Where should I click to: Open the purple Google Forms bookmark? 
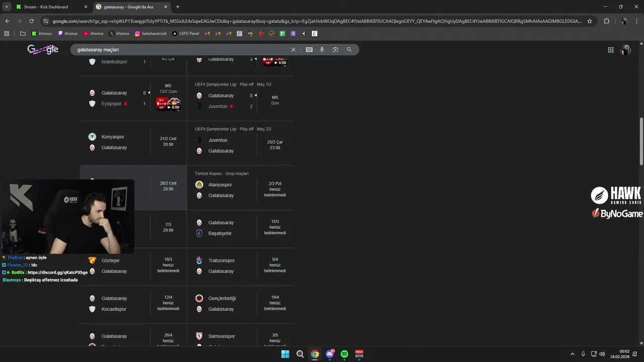pyautogui.click(x=293, y=34)
